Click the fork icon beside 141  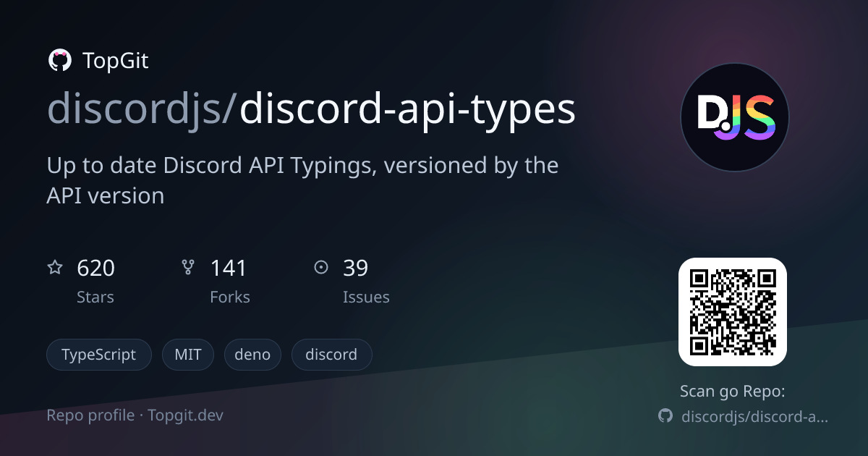[x=188, y=268]
